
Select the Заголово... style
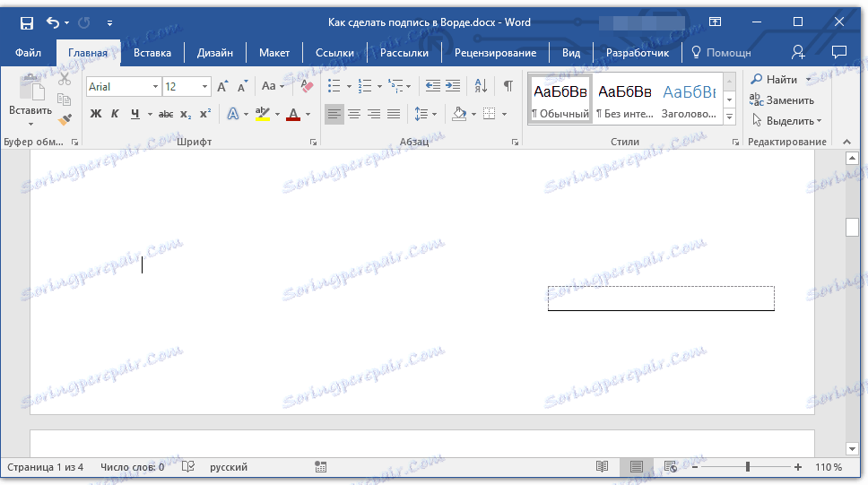pos(690,100)
